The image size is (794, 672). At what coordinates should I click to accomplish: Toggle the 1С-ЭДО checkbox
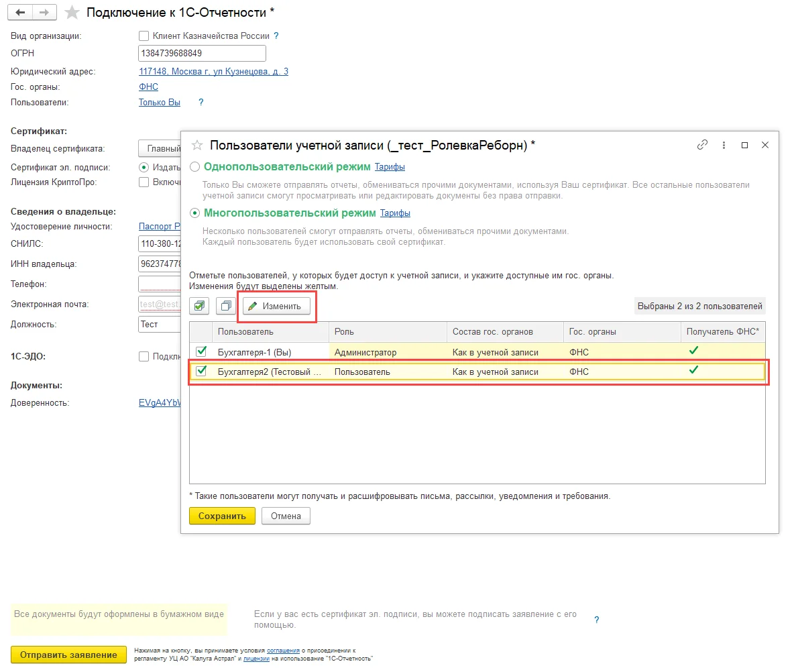click(x=144, y=357)
